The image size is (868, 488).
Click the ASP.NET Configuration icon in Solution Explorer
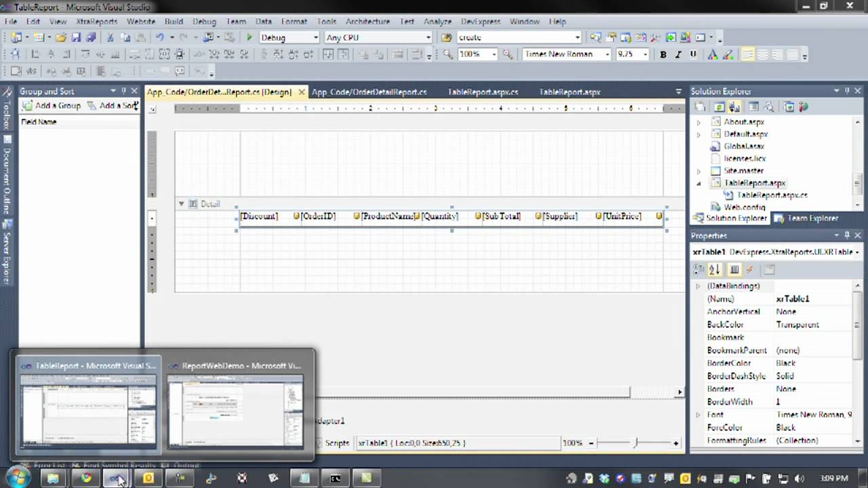coord(804,107)
